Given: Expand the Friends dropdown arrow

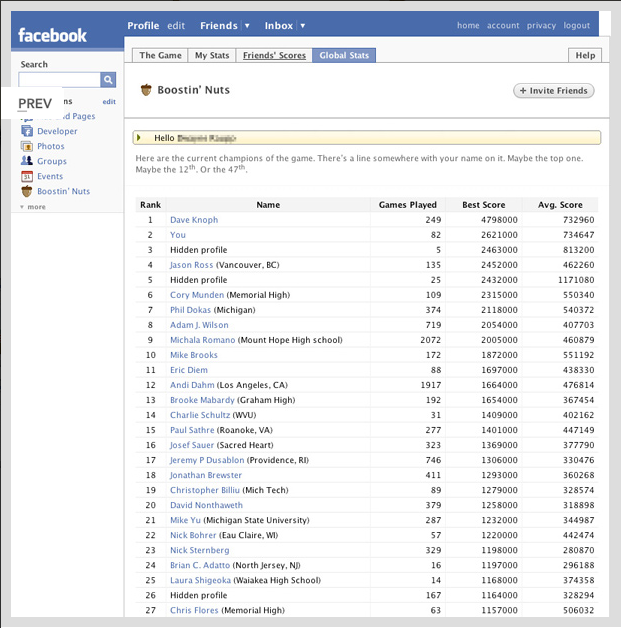Looking at the screenshot, I should (x=247, y=26).
